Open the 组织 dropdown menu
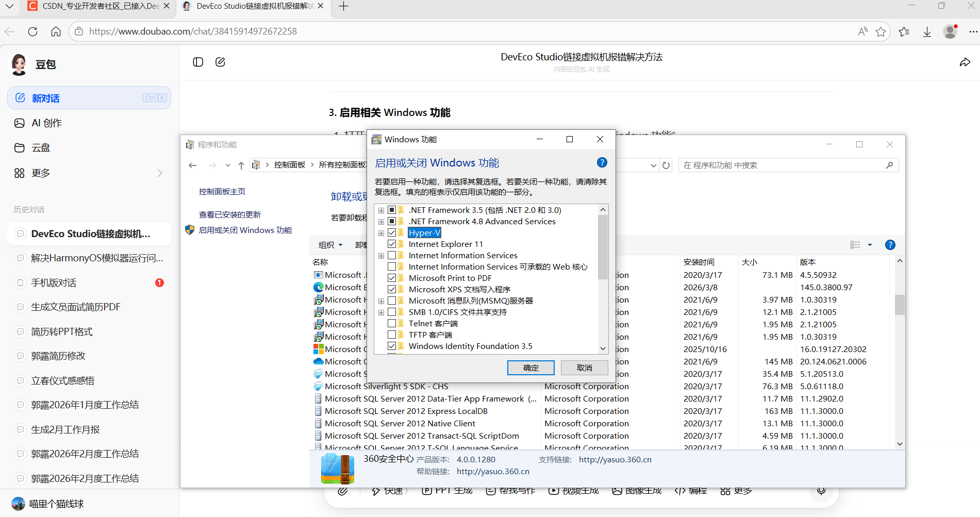This screenshot has width=980, height=517. (x=330, y=245)
